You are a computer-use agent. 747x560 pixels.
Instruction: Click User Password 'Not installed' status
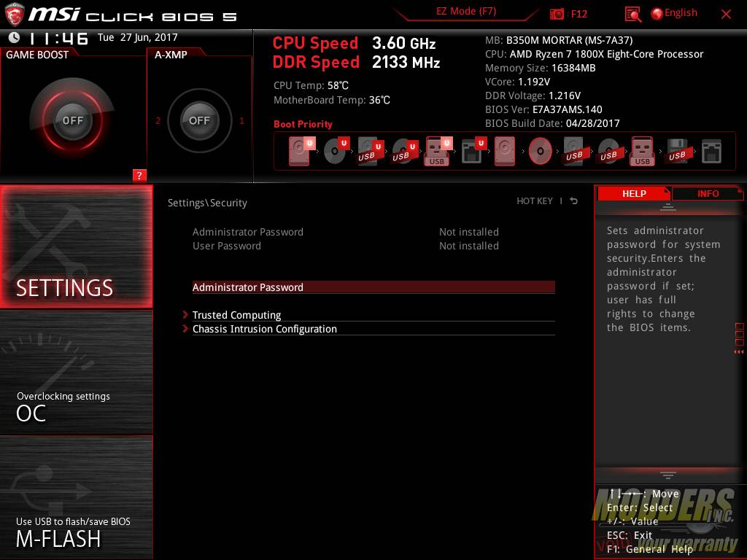[469, 246]
